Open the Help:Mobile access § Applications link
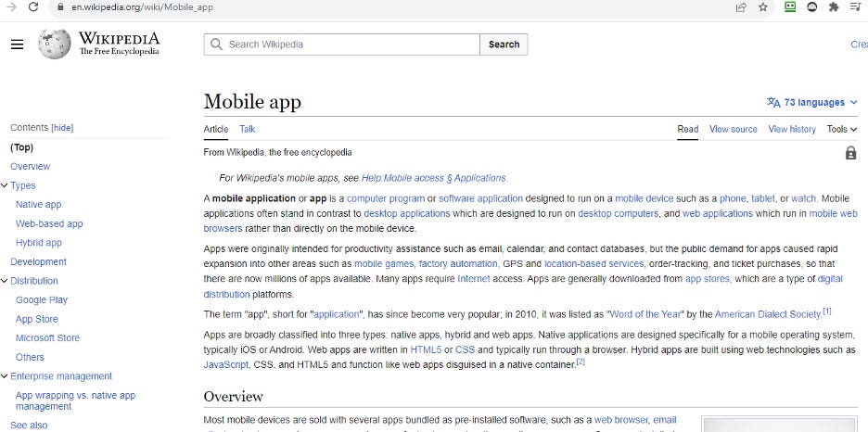Screen dimensions: 868x432 click(x=434, y=178)
